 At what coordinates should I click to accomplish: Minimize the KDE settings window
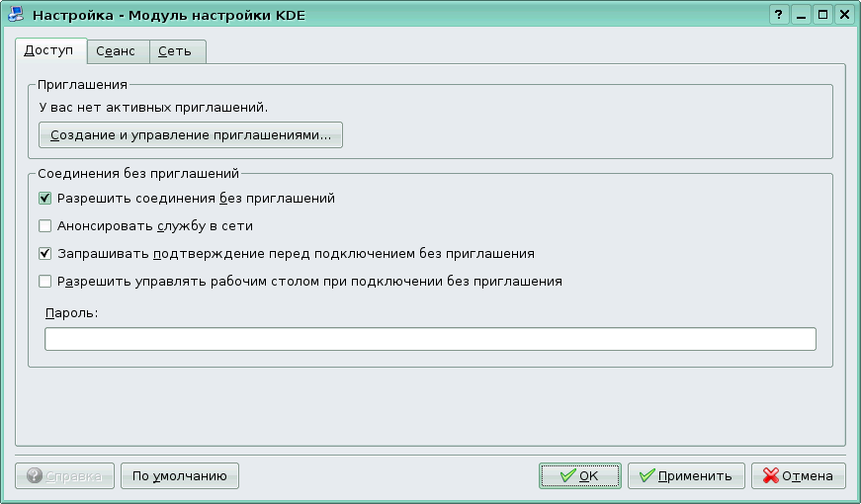click(802, 15)
